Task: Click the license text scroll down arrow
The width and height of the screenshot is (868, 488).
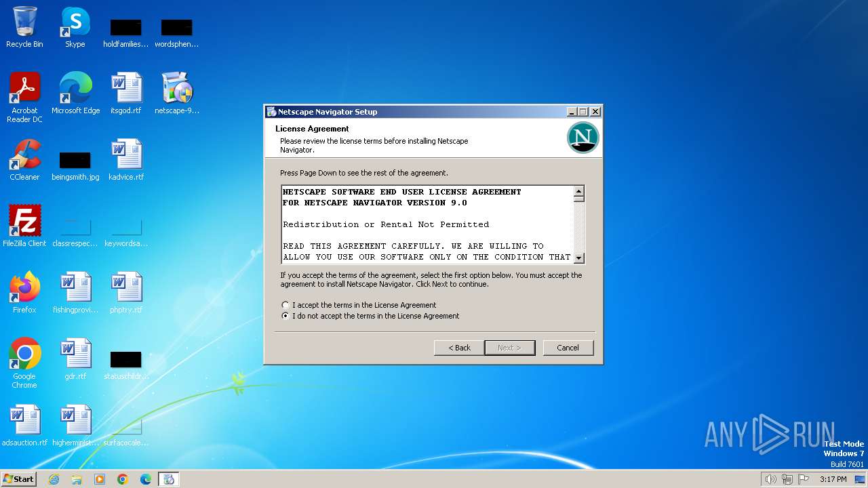Action: click(x=578, y=258)
